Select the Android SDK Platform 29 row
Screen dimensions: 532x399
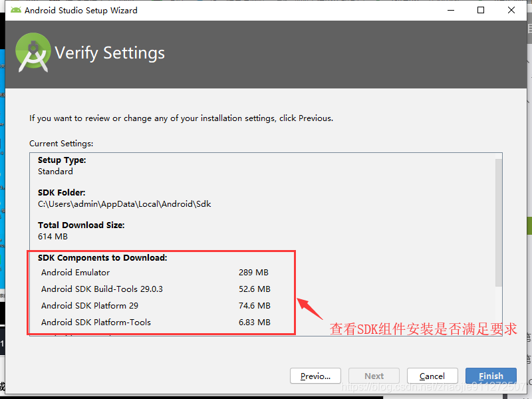(x=156, y=306)
